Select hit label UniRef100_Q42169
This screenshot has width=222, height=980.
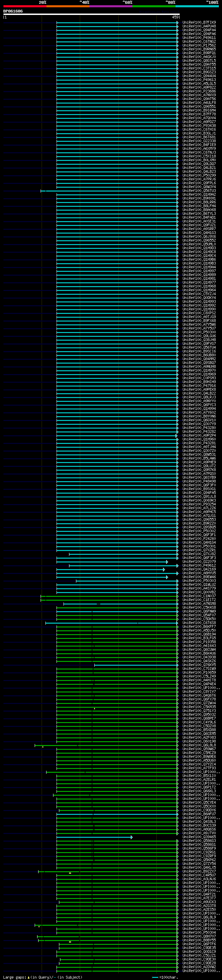point(199,569)
